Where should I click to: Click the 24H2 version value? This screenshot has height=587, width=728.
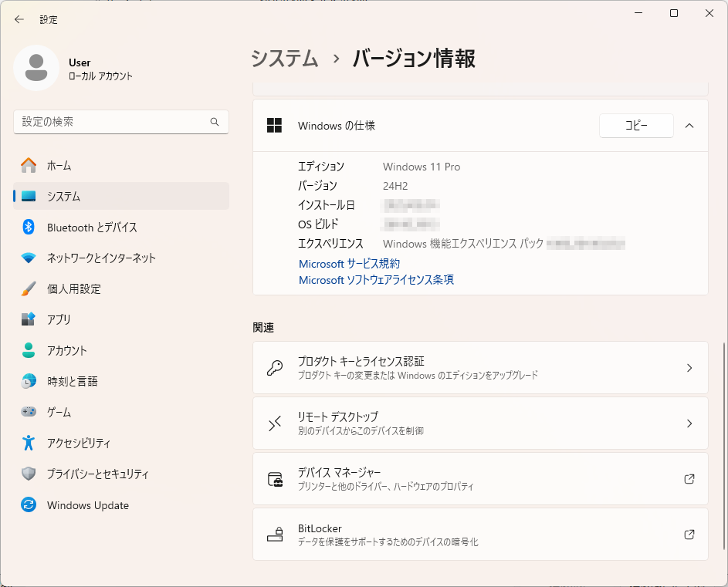click(395, 186)
